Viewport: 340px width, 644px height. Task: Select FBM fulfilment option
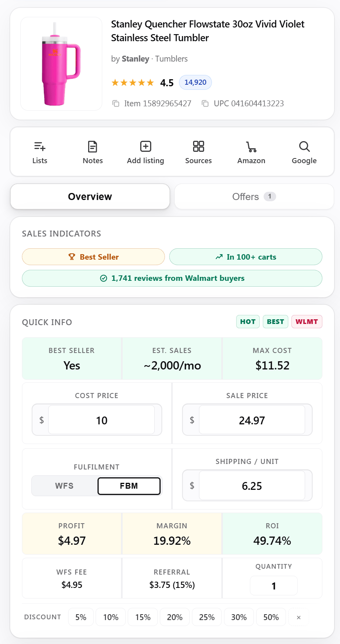[x=129, y=486]
